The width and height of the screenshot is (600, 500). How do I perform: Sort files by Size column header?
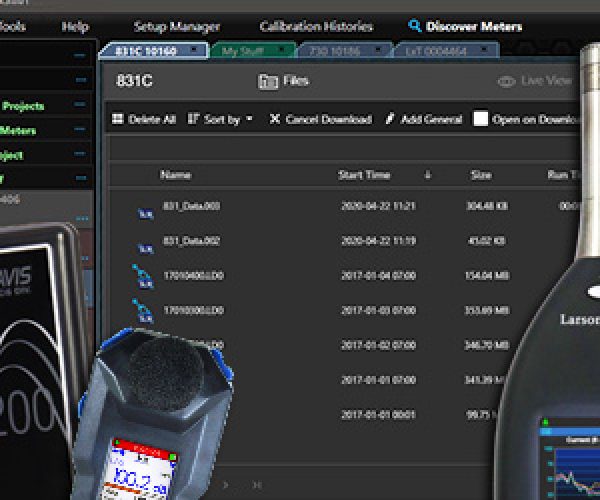click(x=481, y=175)
